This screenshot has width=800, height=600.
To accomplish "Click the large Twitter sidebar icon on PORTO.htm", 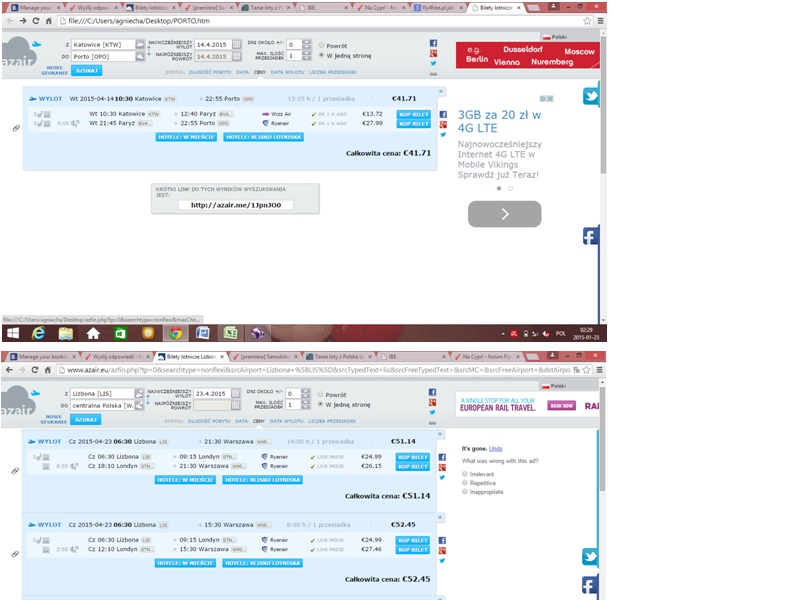I will pos(590,96).
